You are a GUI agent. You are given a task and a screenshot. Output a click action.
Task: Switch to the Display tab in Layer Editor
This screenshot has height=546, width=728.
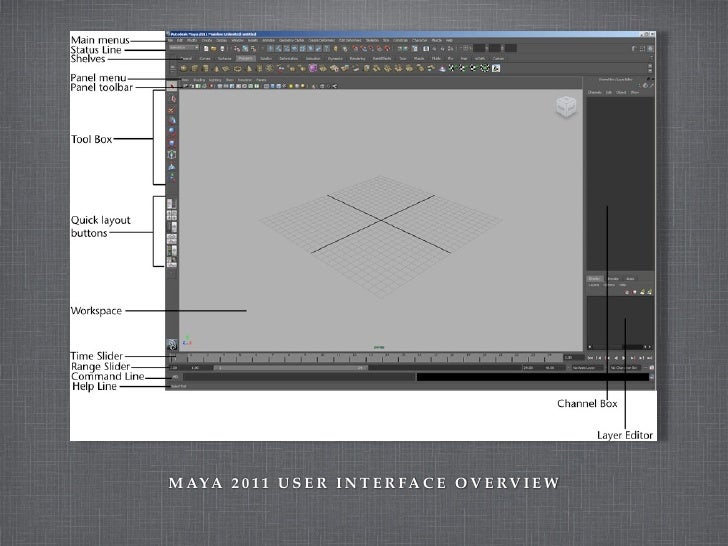coord(593,278)
